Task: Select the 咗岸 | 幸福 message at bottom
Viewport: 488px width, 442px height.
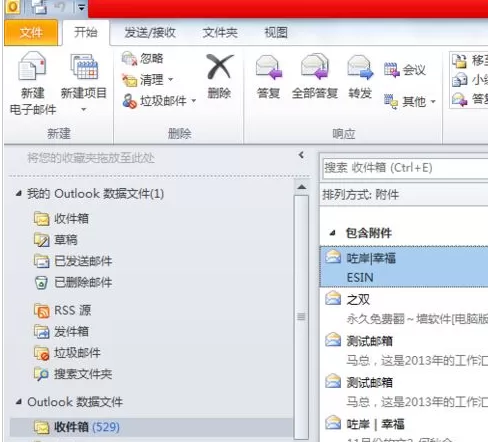Action: [x=404, y=428]
